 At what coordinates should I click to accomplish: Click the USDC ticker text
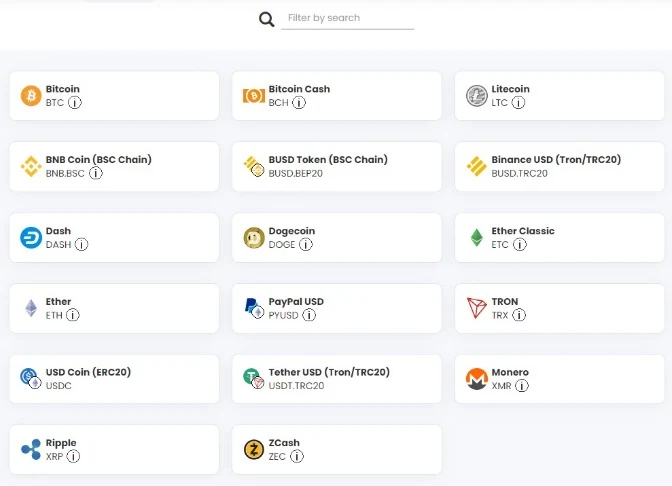point(58,386)
